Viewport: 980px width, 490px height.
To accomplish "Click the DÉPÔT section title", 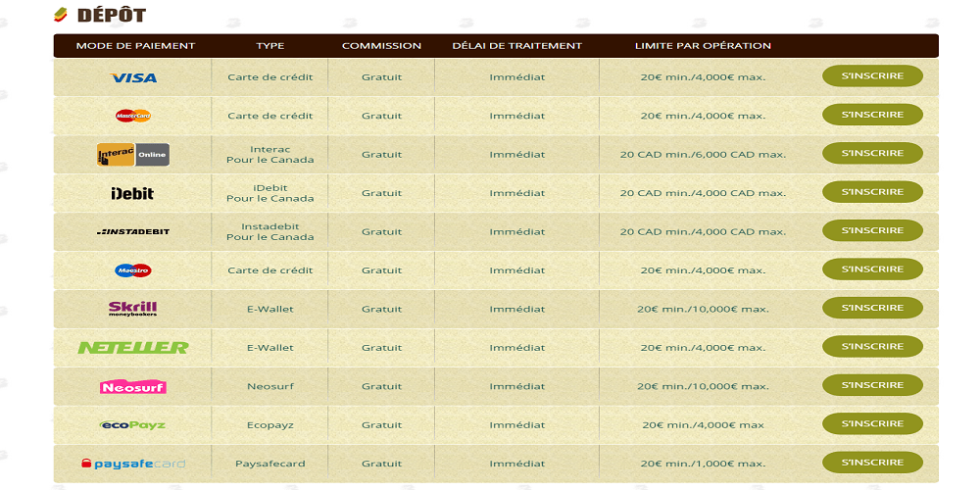I will point(112,15).
